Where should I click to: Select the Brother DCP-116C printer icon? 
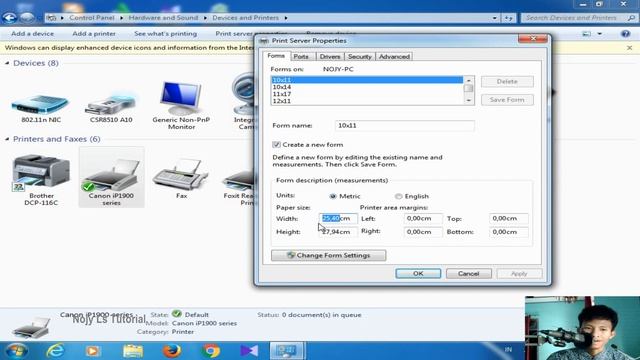(41, 173)
